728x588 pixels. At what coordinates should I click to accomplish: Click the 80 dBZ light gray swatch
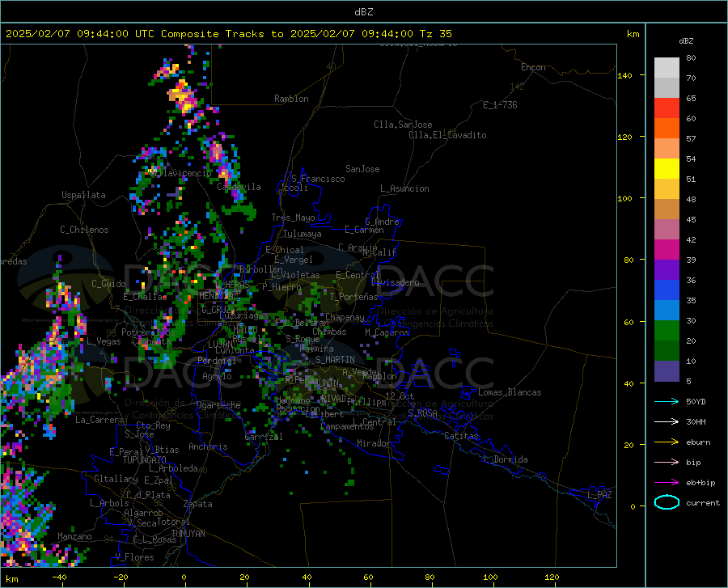[x=667, y=68]
